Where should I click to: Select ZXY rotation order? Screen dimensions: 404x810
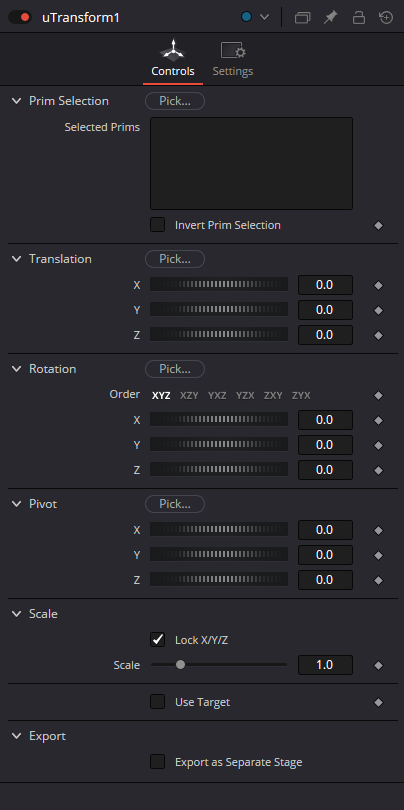tap(273, 396)
